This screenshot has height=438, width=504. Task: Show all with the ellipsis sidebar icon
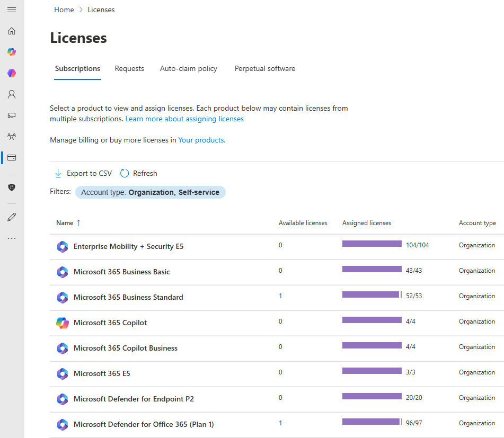click(12, 238)
